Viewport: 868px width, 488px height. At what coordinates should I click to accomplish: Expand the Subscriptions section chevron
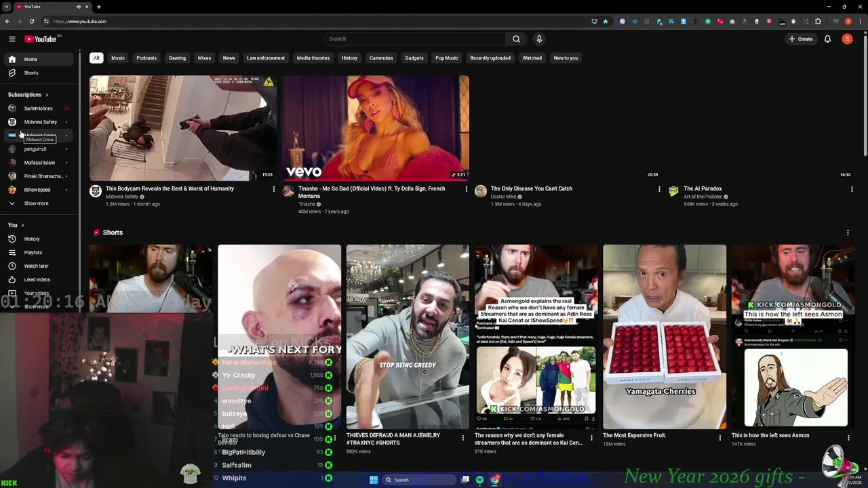click(x=47, y=95)
